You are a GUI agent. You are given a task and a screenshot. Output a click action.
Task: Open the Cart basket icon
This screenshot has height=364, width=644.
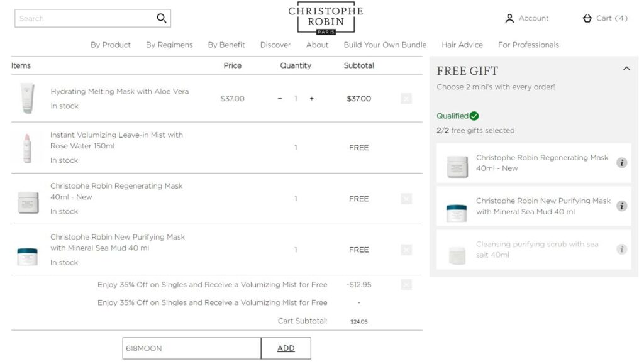pyautogui.click(x=587, y=18)
